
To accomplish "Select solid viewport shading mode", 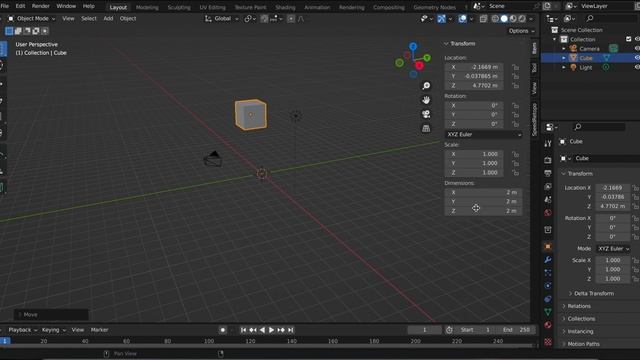I will (504, 19).
